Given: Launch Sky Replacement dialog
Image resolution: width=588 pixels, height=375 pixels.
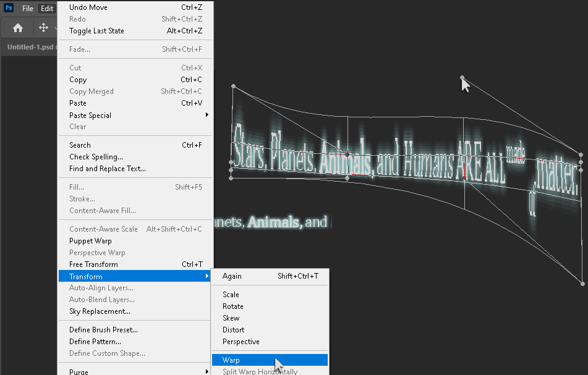Looking at the screenshot, I should tap(100, 311).
